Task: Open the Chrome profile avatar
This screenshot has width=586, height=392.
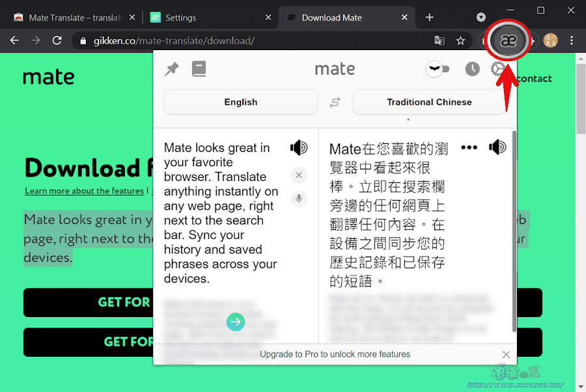Action: click(x=550, y=40)
